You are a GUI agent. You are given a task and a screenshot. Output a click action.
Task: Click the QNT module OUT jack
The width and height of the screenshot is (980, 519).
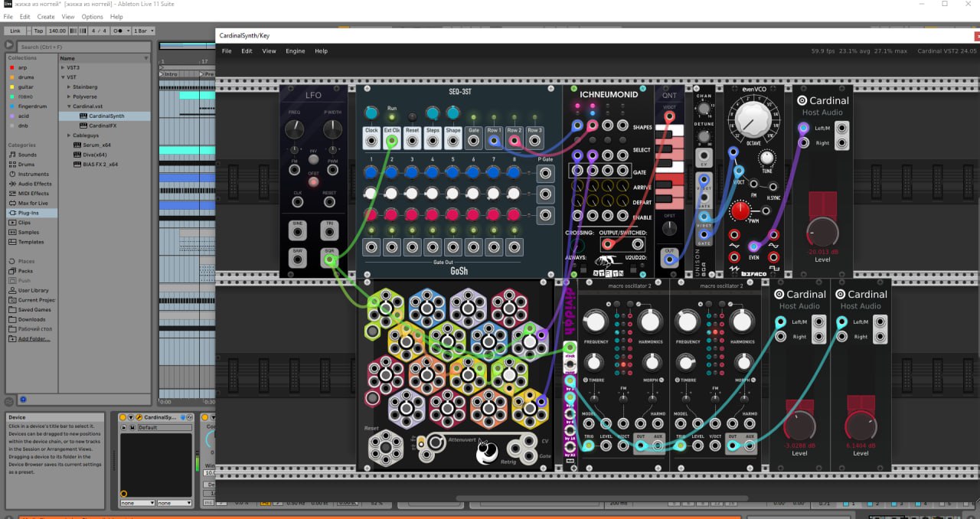[x=670, y=260]
